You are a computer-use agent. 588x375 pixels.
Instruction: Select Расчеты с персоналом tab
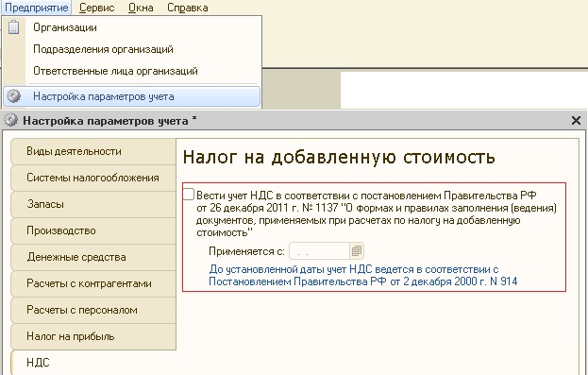click(93, 310)
